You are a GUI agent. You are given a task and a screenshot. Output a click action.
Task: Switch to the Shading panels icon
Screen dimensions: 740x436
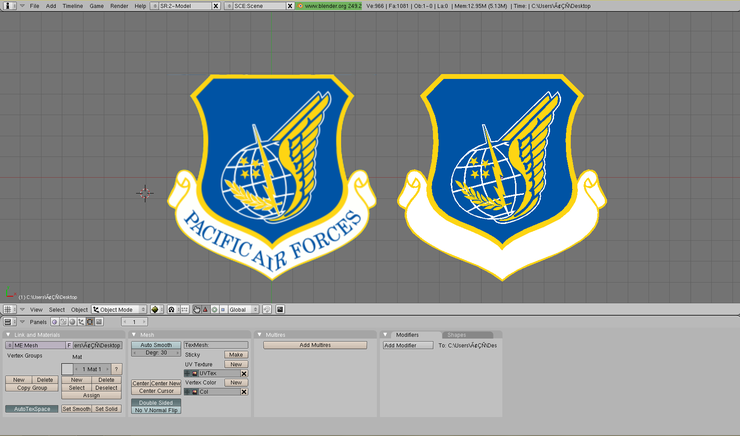coord(72,322)
